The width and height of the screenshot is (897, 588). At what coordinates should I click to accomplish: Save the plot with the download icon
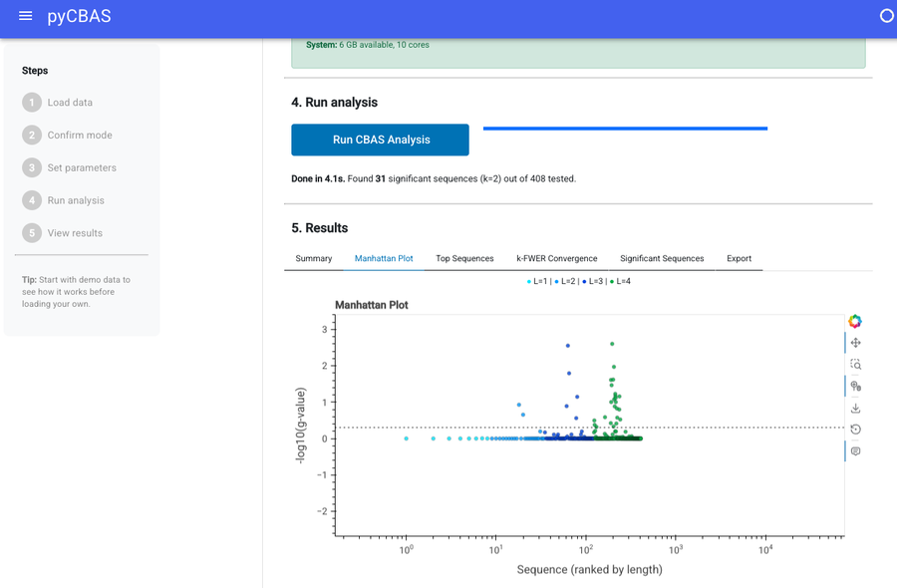coord(855,408)
